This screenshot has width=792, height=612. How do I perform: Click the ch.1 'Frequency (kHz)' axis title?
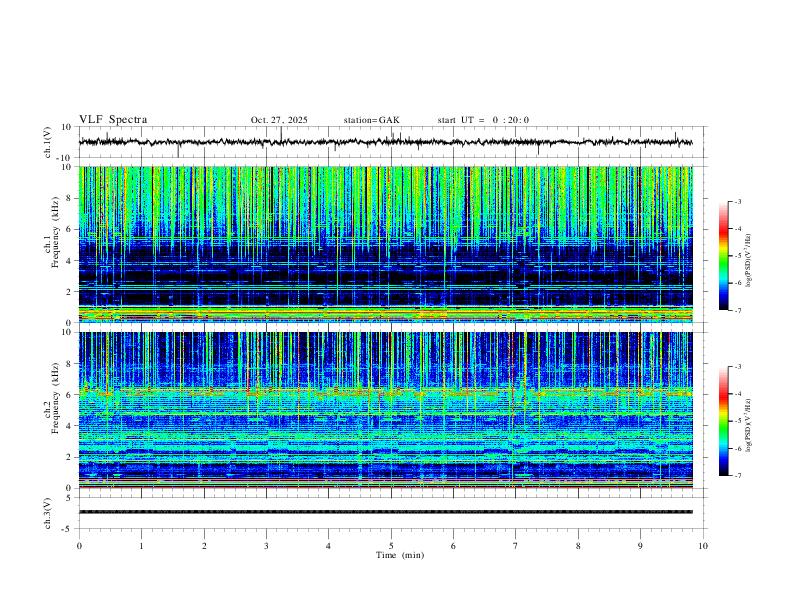(x=56, y=231)
